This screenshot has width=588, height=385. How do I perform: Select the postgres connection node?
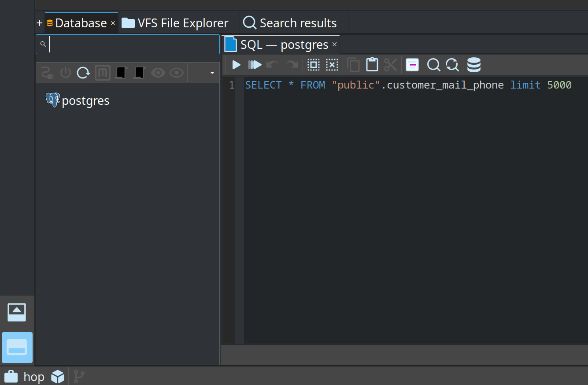(x=78, y=100)
